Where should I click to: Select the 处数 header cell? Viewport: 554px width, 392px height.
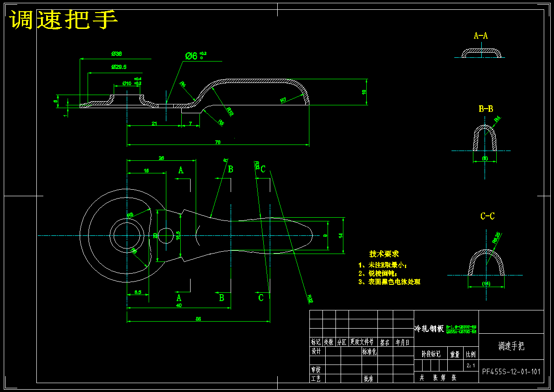click(x=329, y=342)
